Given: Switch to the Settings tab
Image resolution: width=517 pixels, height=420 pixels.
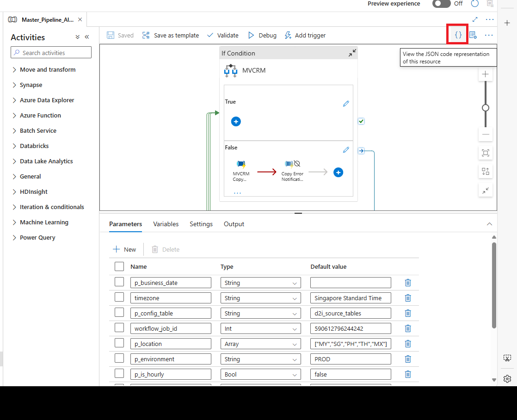Looking at the screenshot, I should coord(201,224).
